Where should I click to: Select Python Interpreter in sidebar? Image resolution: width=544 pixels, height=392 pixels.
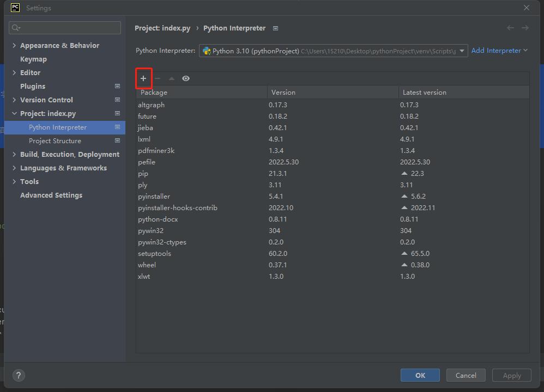click(x=64, y=127)
